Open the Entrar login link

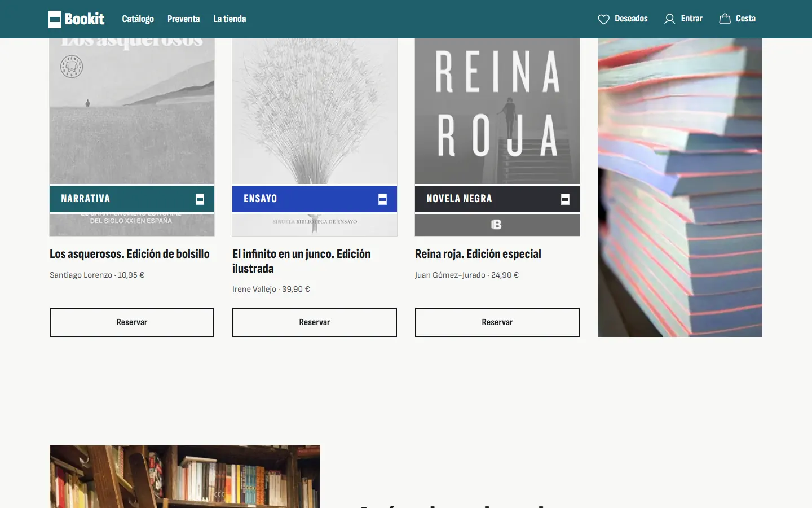point(683,19)
